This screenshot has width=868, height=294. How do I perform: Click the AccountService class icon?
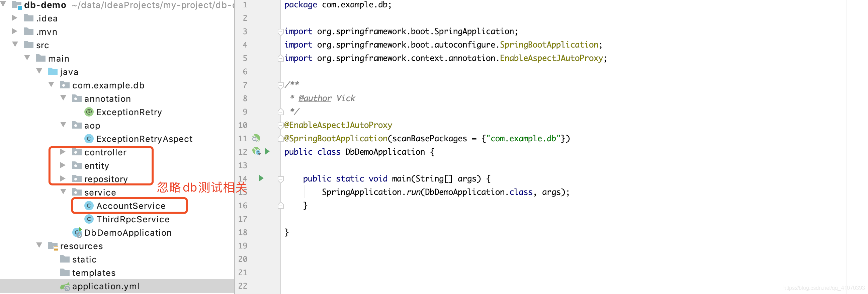(89, 205)
